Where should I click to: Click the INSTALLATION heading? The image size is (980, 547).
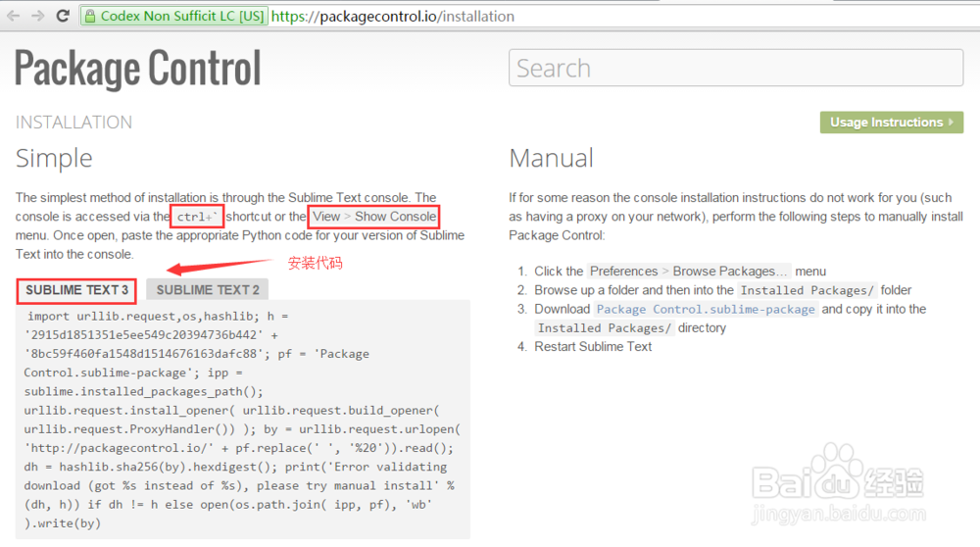click(x=73, y=122)
